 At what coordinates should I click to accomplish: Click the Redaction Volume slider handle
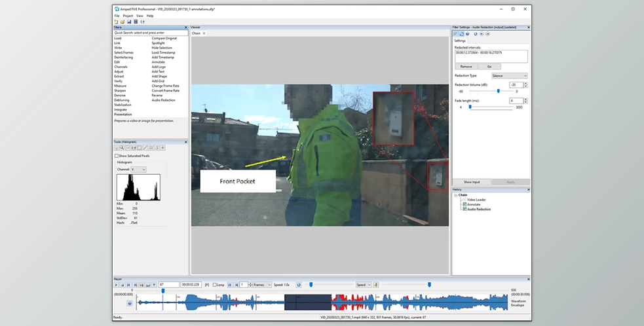pyautogui.click(x=498, y=91)
